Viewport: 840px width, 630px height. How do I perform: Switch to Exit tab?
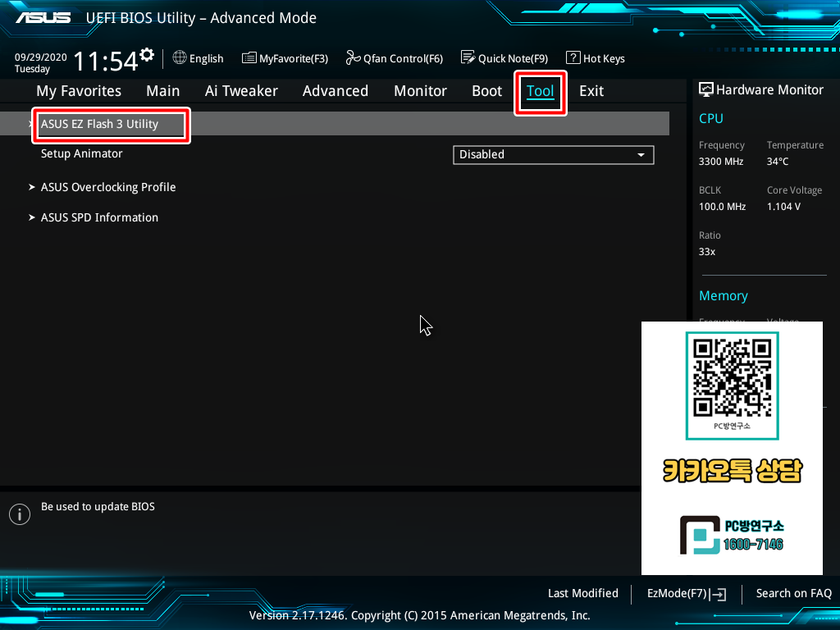[591, 91]
